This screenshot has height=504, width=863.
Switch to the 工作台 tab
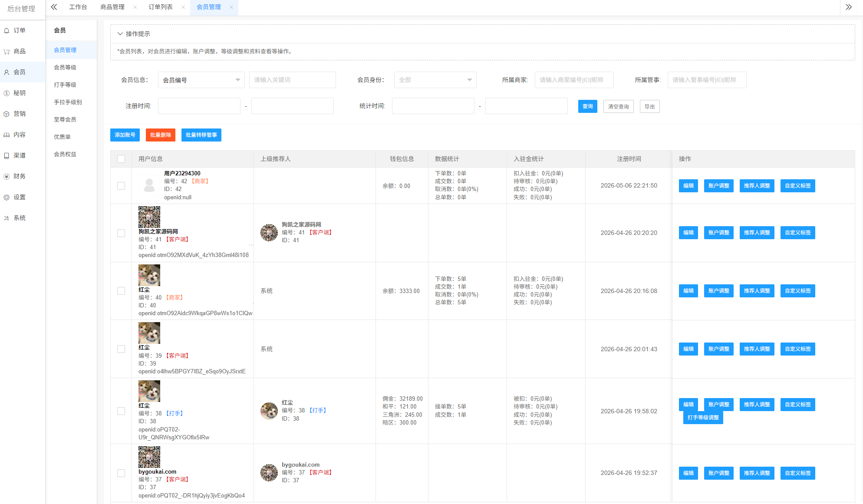78,7
